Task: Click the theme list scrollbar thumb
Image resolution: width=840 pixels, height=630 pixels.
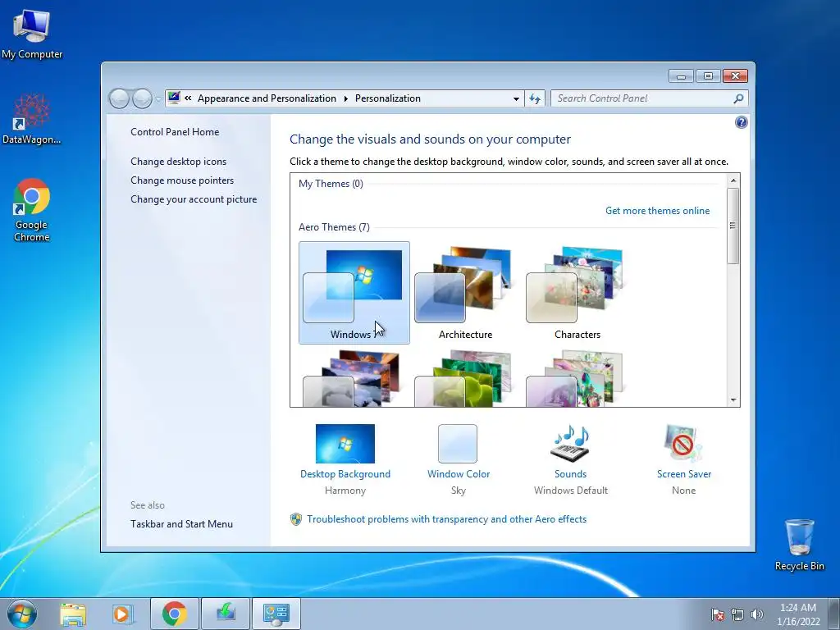Action: [x=733, y=226]
